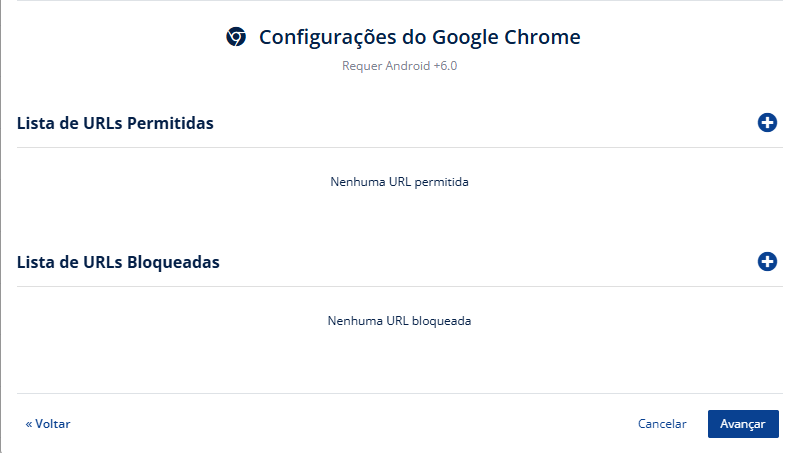
Task: Add a URL to the blocked list
Action: click(767, 262)
